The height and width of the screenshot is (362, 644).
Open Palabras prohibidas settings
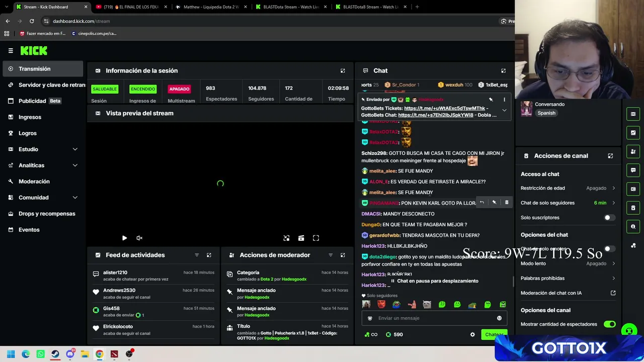coord(568,279)
